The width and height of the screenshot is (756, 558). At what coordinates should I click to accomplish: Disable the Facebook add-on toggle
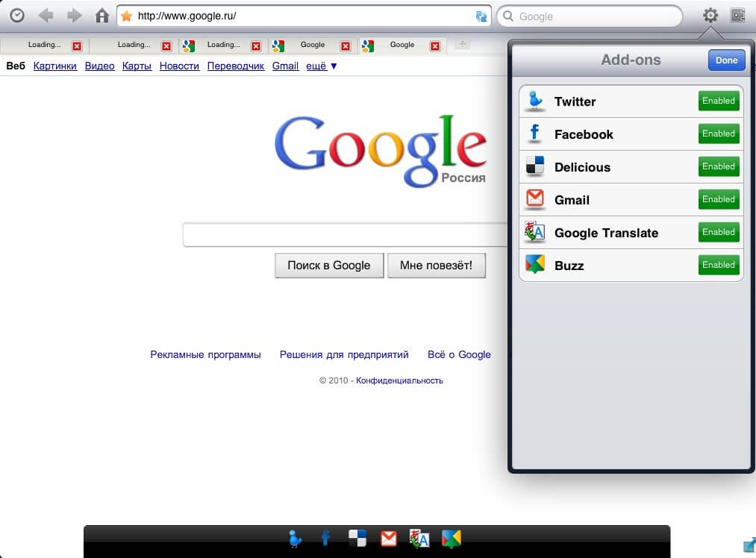coord(719,134)
